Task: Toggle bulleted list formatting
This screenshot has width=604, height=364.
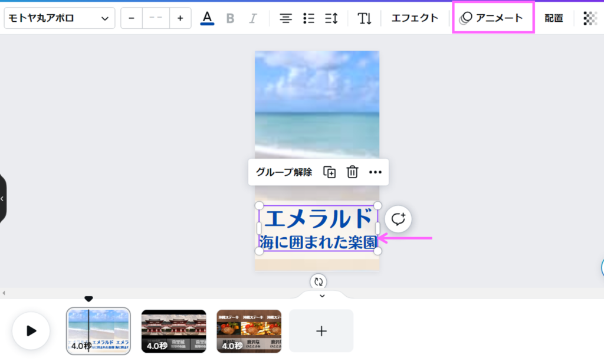Action: (x=308, y=18)
